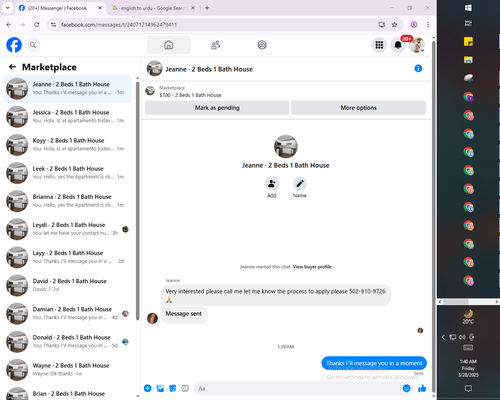Open Brianna conversation in list
This screenshot has height=400, width=500.
point(67,201)
